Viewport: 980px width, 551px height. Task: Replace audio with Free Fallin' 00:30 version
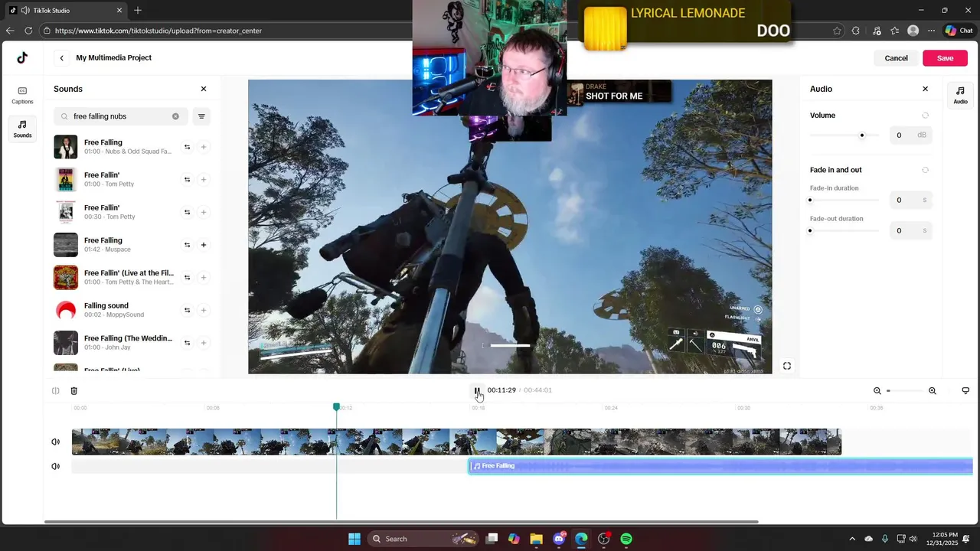(187, 212)
